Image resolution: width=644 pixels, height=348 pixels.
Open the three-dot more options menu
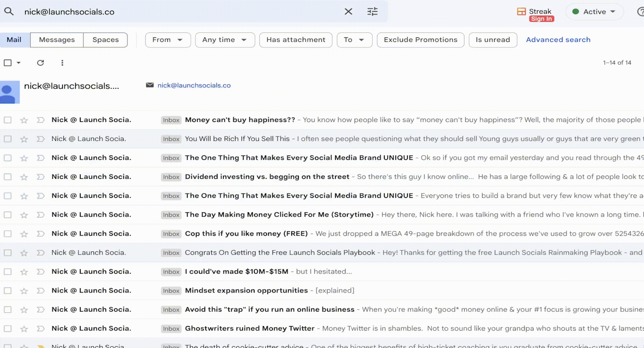click(x=62, y=63)
